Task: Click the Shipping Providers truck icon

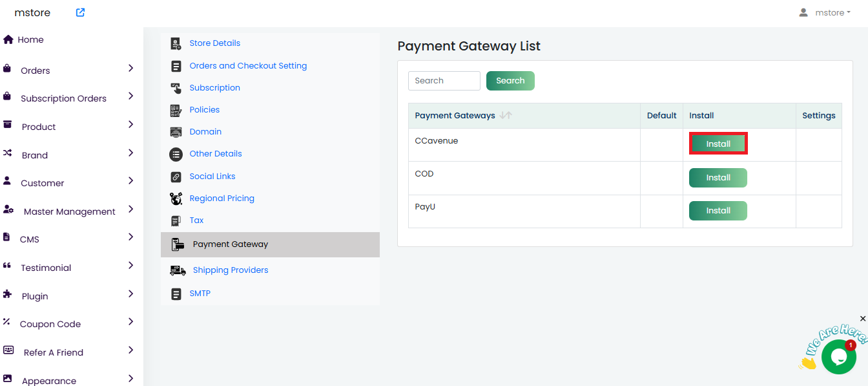Action: (x=178, y=270)
